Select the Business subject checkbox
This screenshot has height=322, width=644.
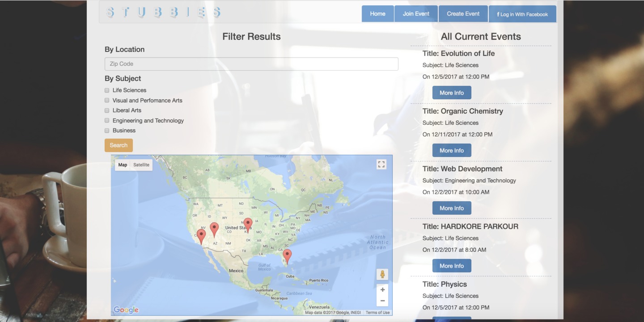pyautogui.click(x=107, y=131)
